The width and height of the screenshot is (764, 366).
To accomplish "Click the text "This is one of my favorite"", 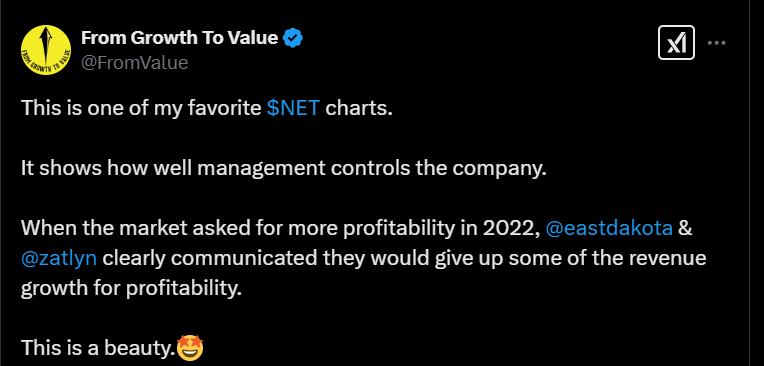I will click(141, 108).
